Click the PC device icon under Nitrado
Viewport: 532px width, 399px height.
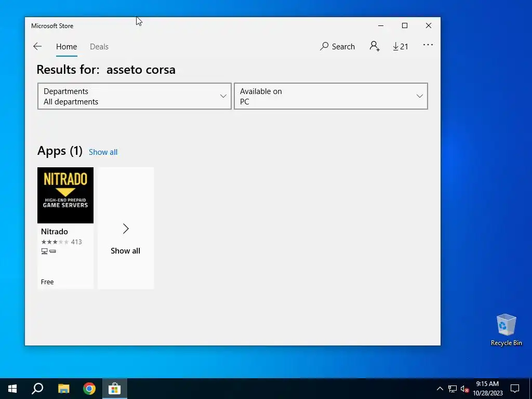point(45,251)
